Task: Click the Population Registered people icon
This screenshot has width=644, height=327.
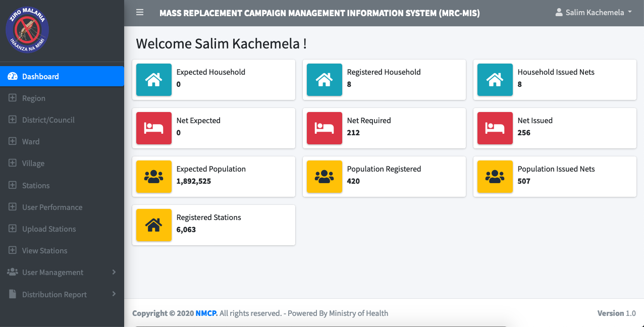Action: tap(325, 177)
